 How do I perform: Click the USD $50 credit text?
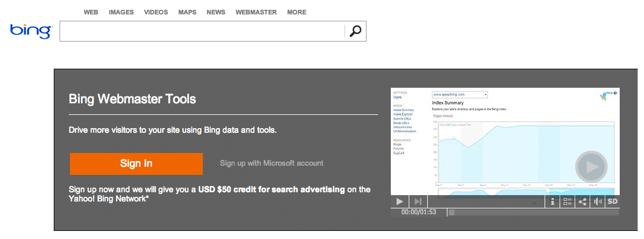[x=272, y=189]
